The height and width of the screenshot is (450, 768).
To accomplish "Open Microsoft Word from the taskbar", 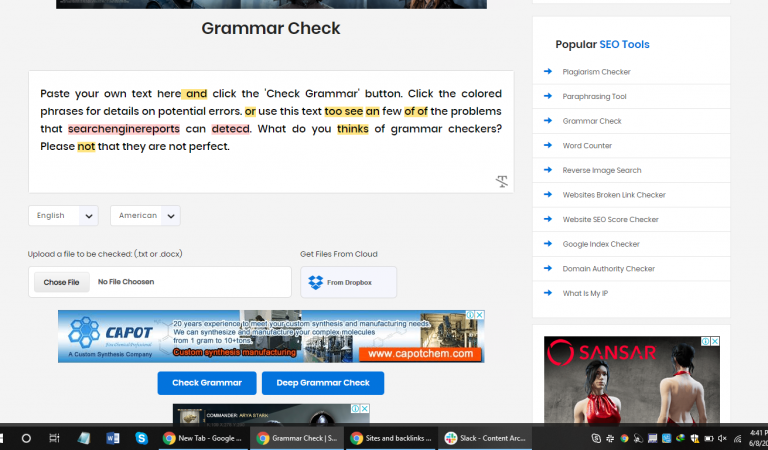I will (x=112, y=438).
